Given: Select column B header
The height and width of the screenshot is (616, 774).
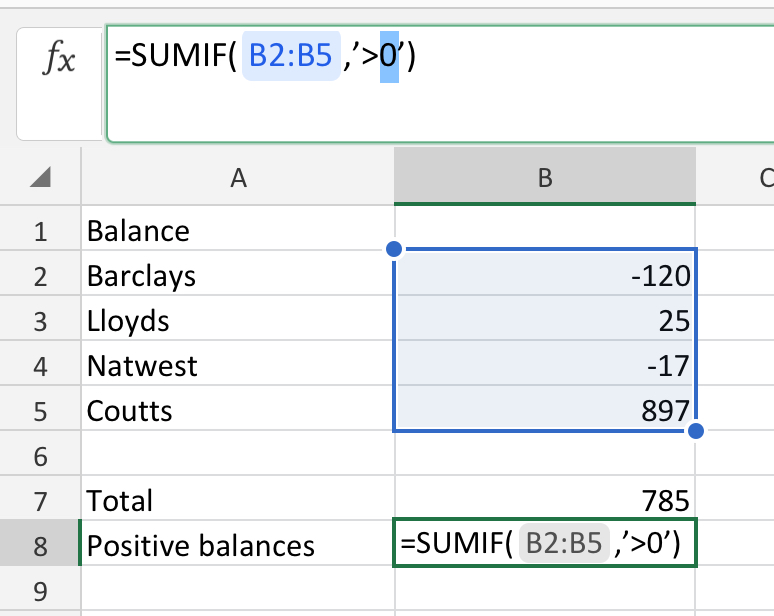Looking at the screenshot, I should click(545, 177).
